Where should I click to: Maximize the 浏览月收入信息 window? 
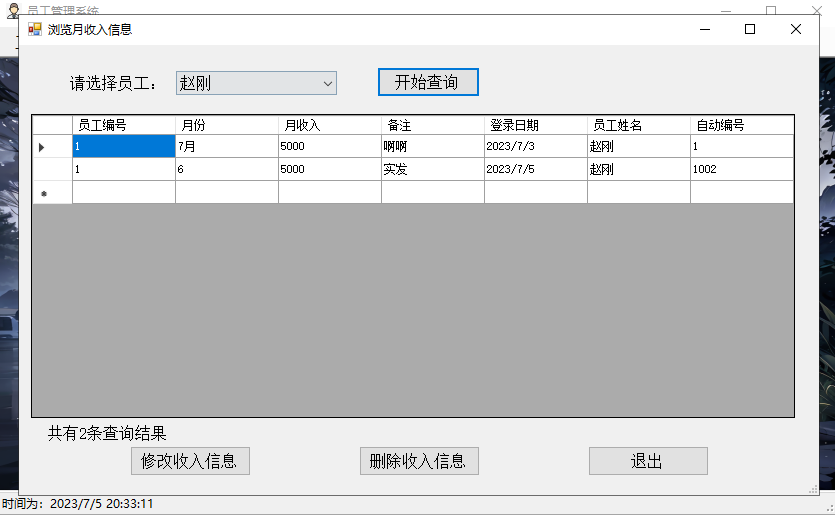click(750, 30)
